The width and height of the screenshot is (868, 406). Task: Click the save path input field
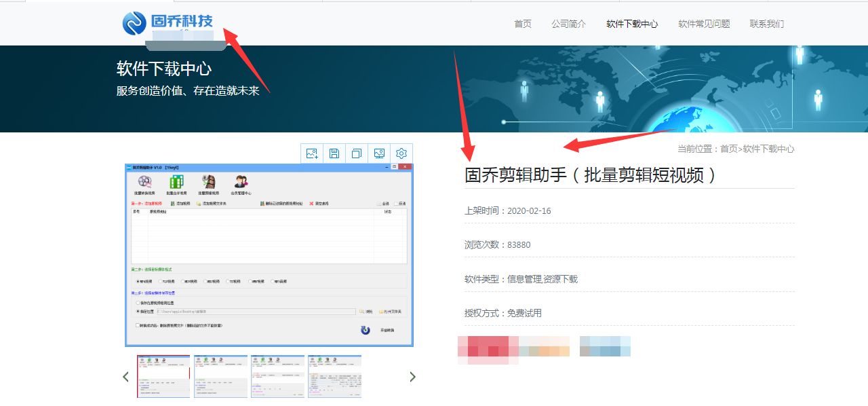[x=256, y=312]
